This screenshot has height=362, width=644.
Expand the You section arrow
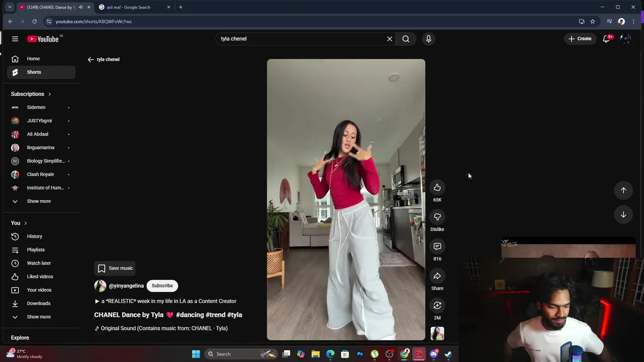coord(25,223)
